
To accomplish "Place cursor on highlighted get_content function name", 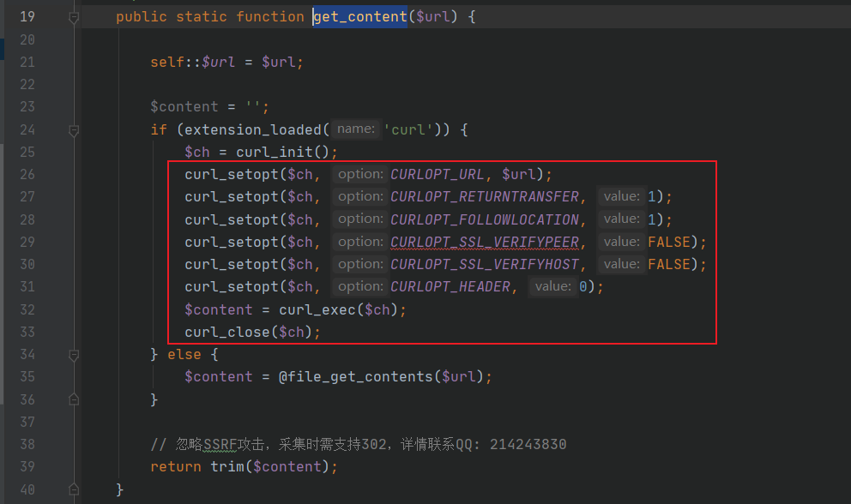I will pyautogui.click(x=360, y=17).
